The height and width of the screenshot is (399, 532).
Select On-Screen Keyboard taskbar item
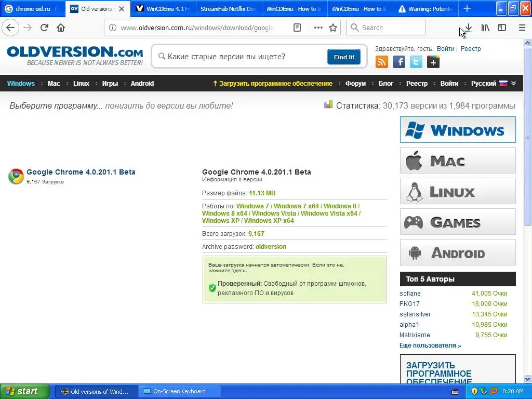click(x=179, y=391)
